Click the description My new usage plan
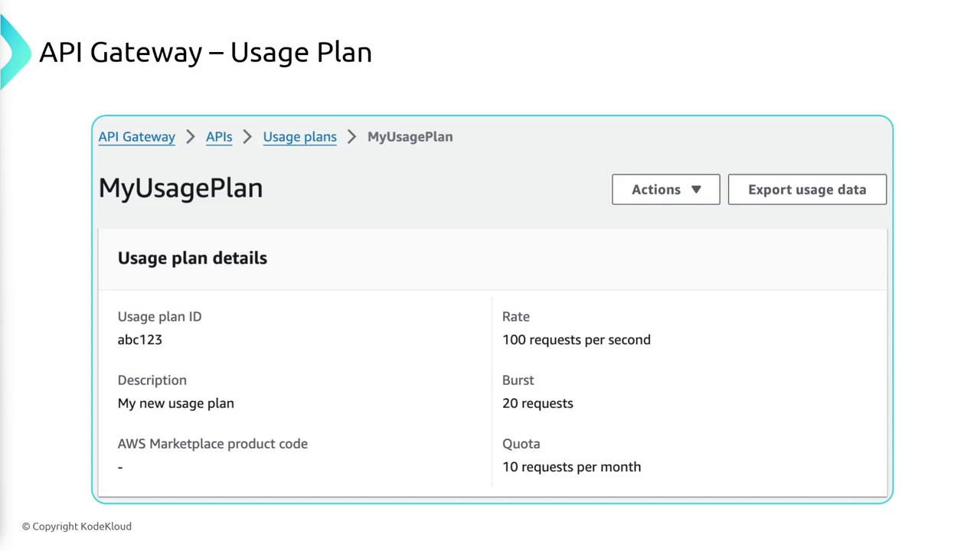This screenshot has width=980, height=551. tap(175, 403)
